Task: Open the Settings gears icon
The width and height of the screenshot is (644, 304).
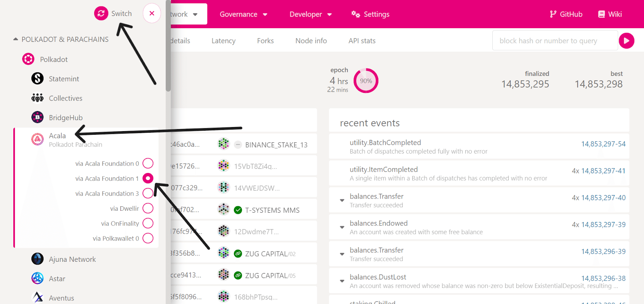Action: (355, 14)
